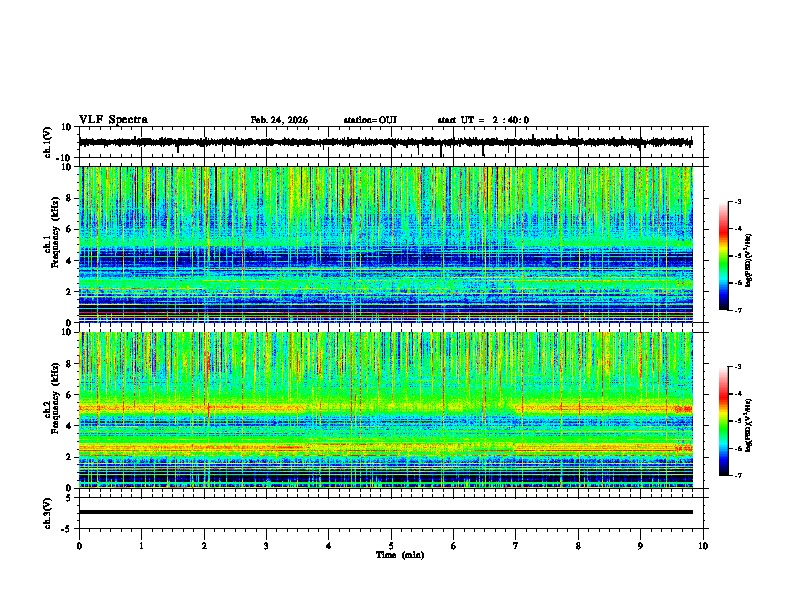Click the "VLF Spectra" title text
Viewport: 792px width, 612px height.
(113, 120)
